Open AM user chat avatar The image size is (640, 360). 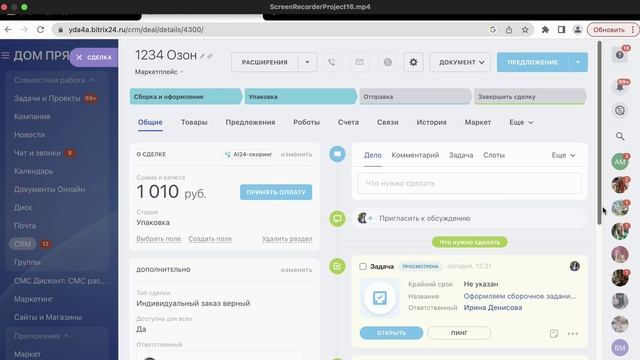tap(620, 162)
